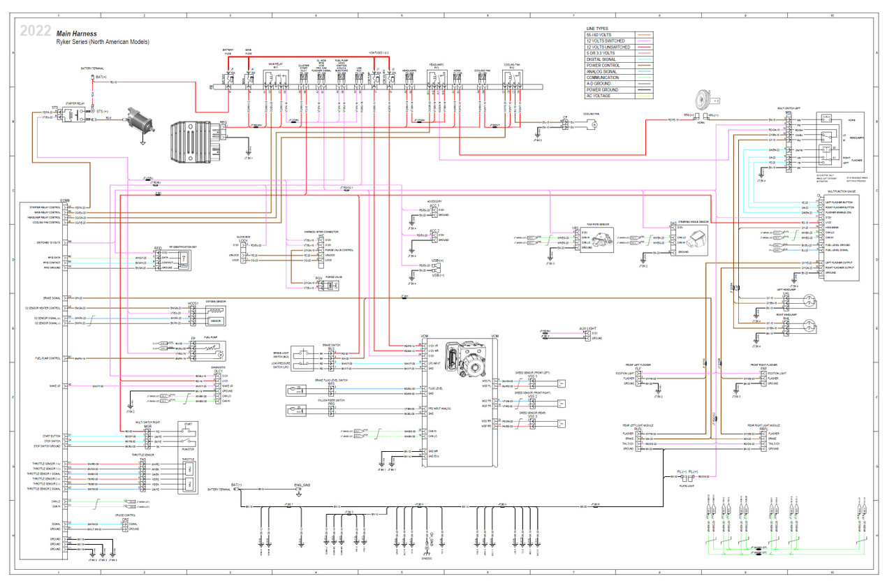The width and height of the screenshot is (894, 588).
Task: Click the "2022" year label
Action: tap(35, 32)
